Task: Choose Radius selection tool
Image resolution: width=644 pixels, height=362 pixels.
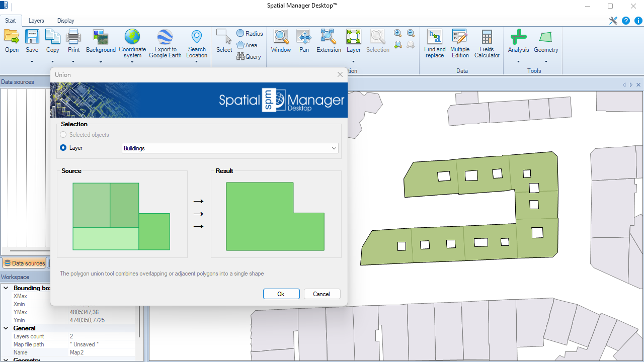Action: 250,33
